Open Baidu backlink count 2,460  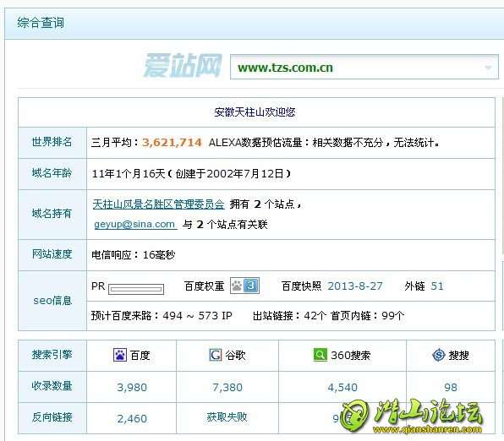[132, 418]
